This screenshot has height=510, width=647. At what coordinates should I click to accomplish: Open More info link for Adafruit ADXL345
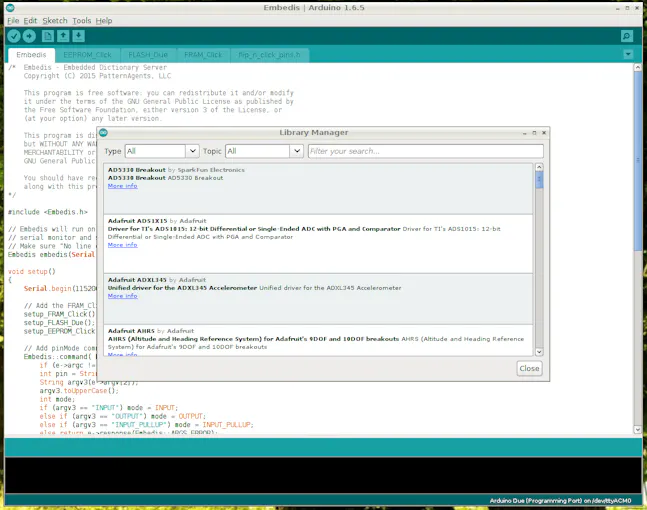pos(123,296)
